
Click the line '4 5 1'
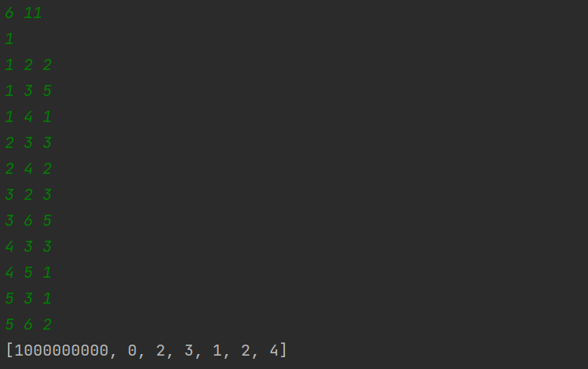click(28, 272)
